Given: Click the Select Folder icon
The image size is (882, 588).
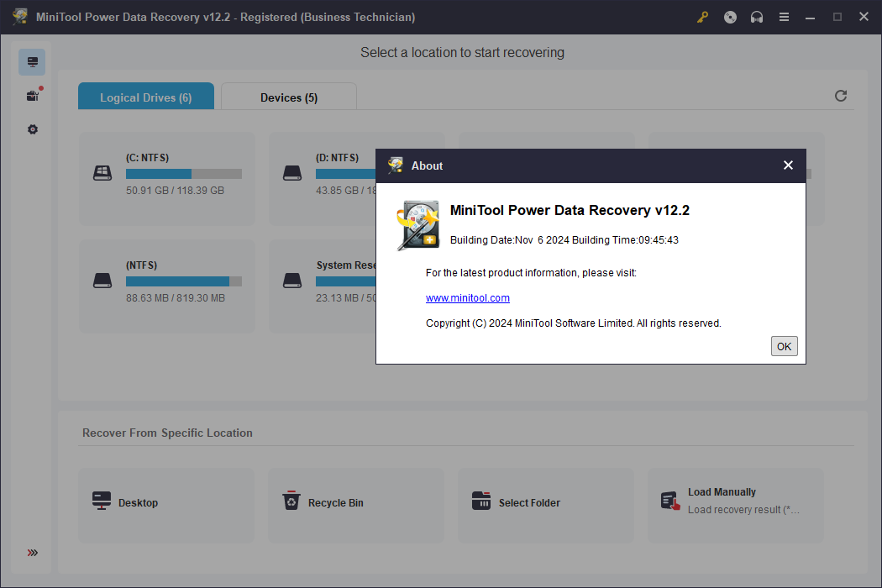Looking at the screenshot, I should coord(481,501).
